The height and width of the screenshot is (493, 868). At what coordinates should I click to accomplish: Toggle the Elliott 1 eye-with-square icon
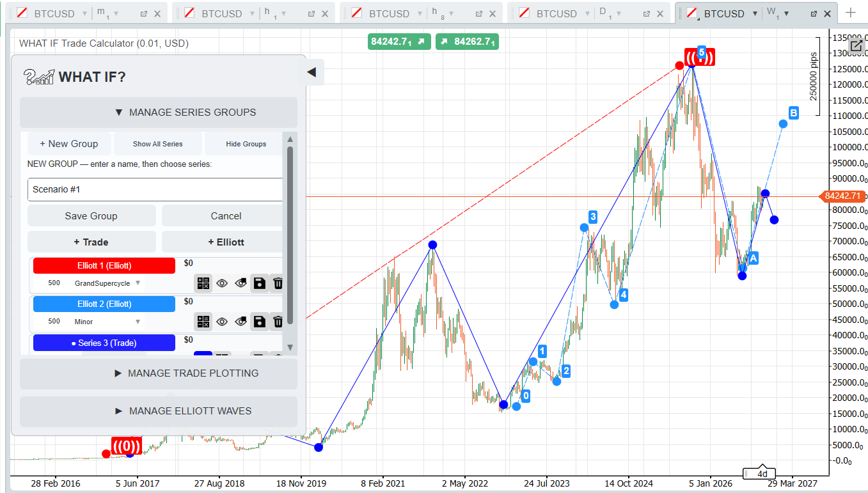pos(241,283)
